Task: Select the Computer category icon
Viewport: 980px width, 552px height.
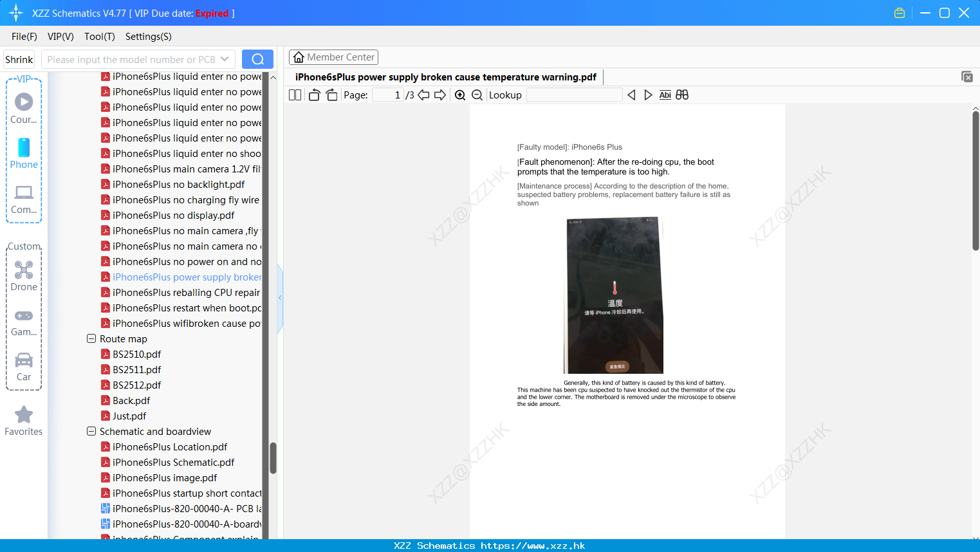Action: (x=24, y=199)
